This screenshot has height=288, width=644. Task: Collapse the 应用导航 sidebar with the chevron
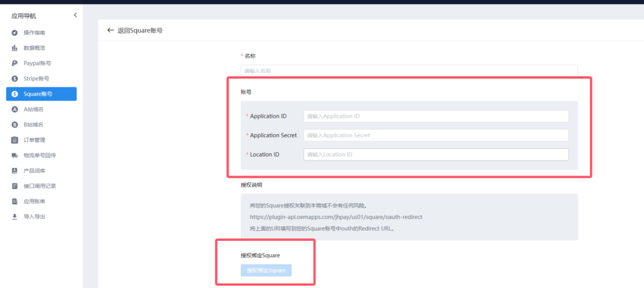click(75, 15)
